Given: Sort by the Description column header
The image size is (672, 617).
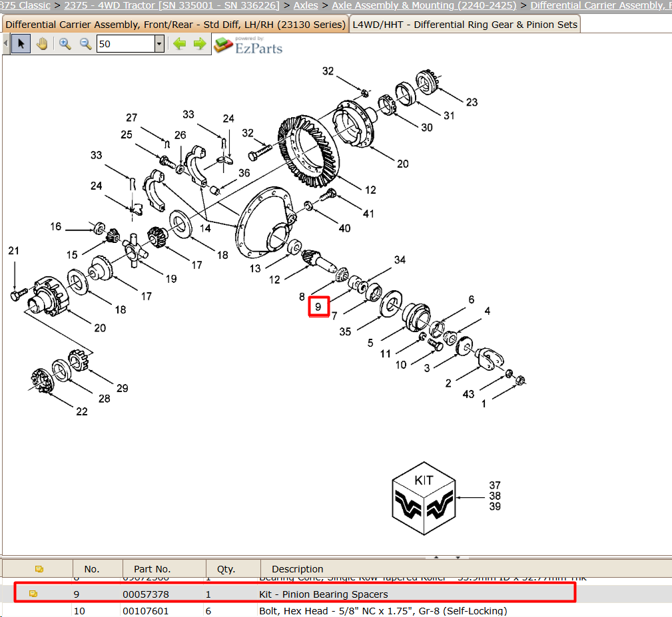Looking at the screenshot, I should 298,569.
